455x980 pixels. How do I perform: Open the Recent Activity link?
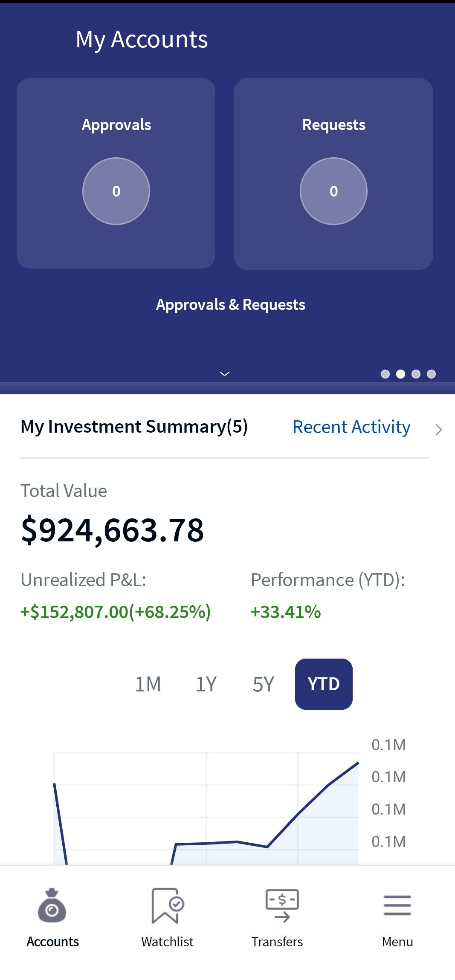(x=351, y=427)
